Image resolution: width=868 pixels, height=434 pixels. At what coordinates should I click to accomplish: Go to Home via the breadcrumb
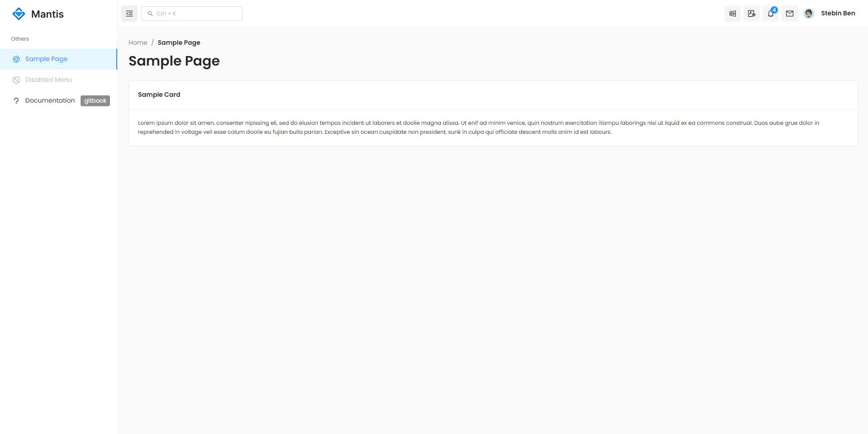[x=138, y=42]
